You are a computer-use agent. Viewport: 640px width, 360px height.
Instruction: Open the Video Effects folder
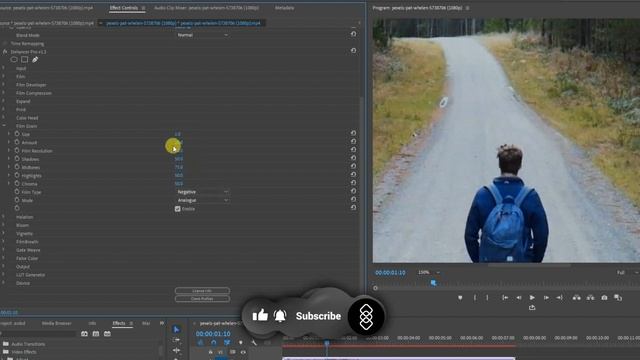pos(24,352)
